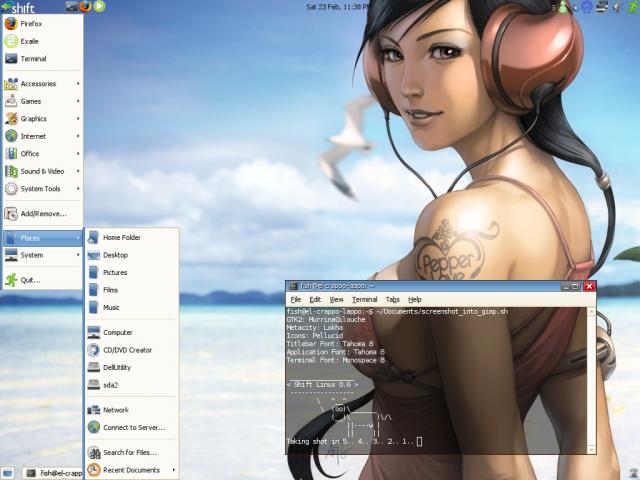
Task: Launch Terminal from the top panel launcher
Action: pos(71,6)
